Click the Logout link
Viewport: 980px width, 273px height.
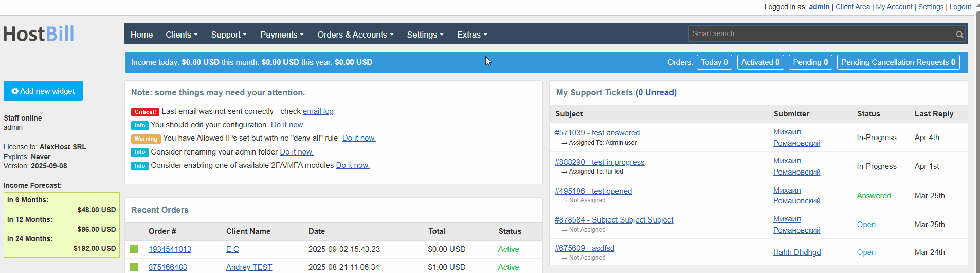pos(960,7)
